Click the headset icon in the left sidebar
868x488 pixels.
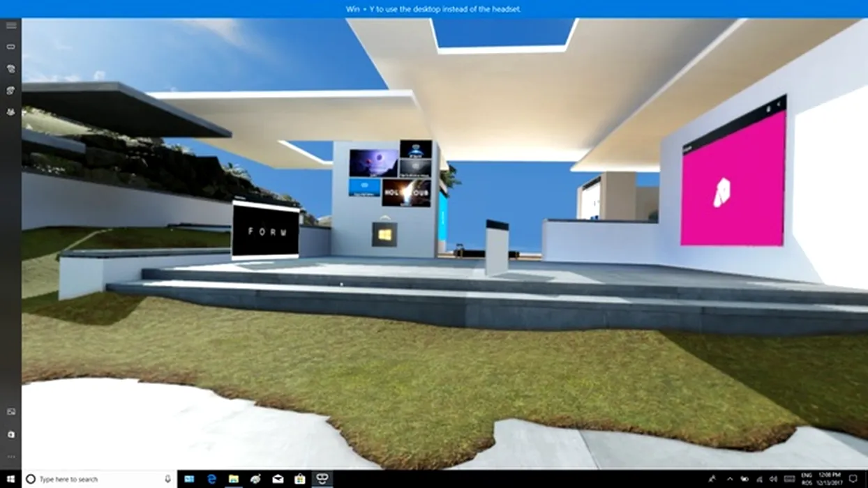point(10,47)
